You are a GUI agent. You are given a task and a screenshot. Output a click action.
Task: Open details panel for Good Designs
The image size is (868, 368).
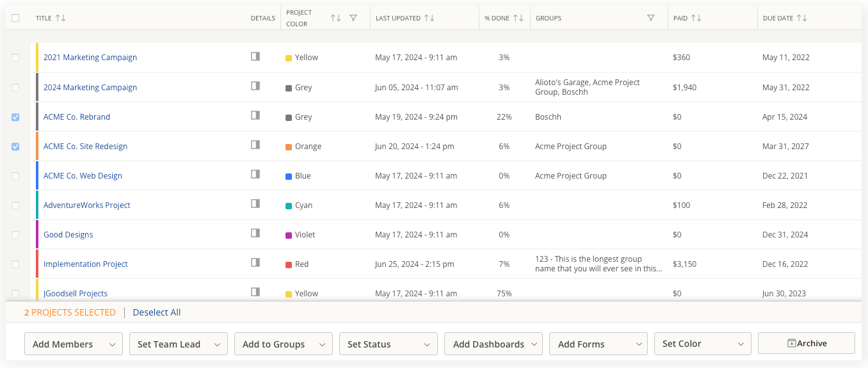(x=255, y=233)
